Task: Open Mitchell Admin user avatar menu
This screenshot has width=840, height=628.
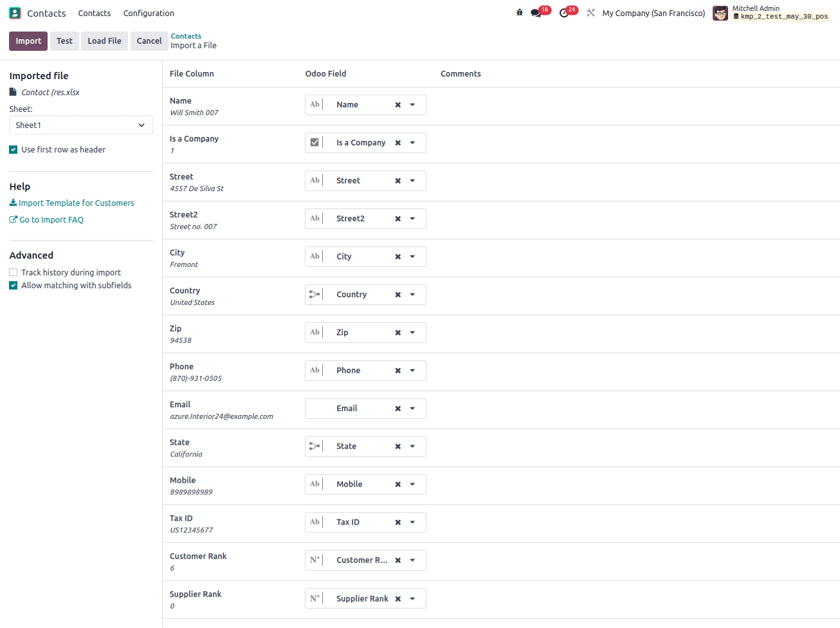Action: 720,13
